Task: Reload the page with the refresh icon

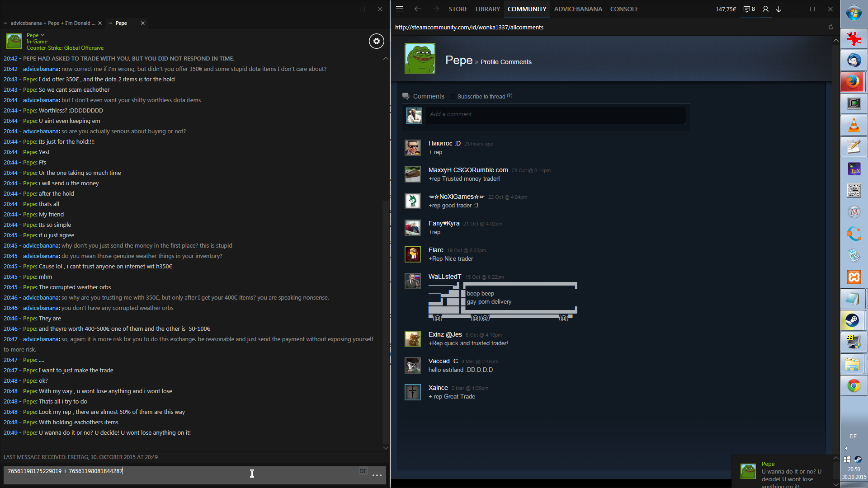Action: click(830, 27)
